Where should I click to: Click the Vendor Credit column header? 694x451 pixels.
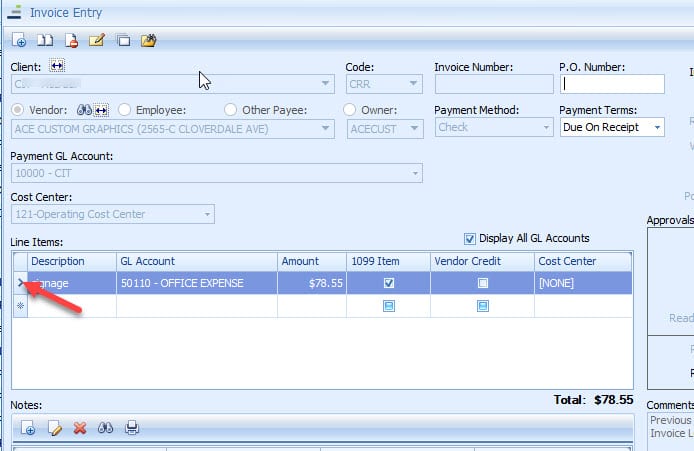click(482, 261)
